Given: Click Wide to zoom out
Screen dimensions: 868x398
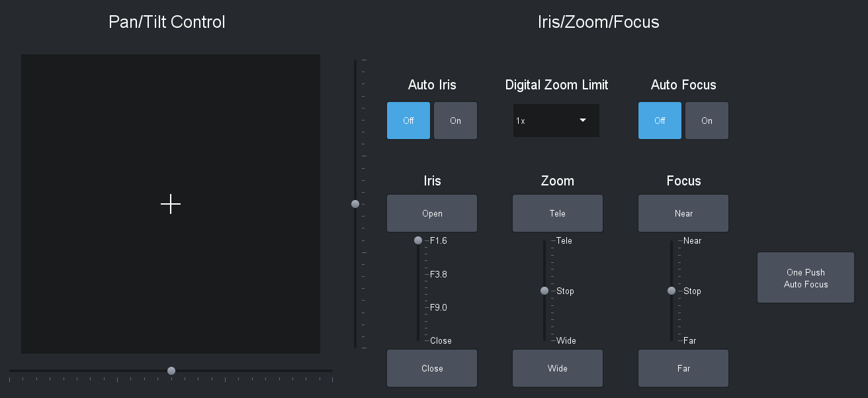Looking at the screenshot, I should tap(557, 368).
